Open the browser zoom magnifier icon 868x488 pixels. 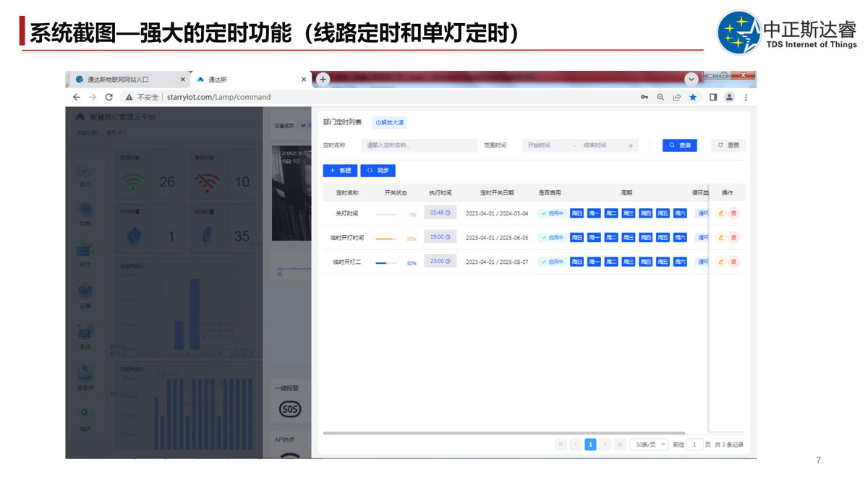(x=660, y=97)
